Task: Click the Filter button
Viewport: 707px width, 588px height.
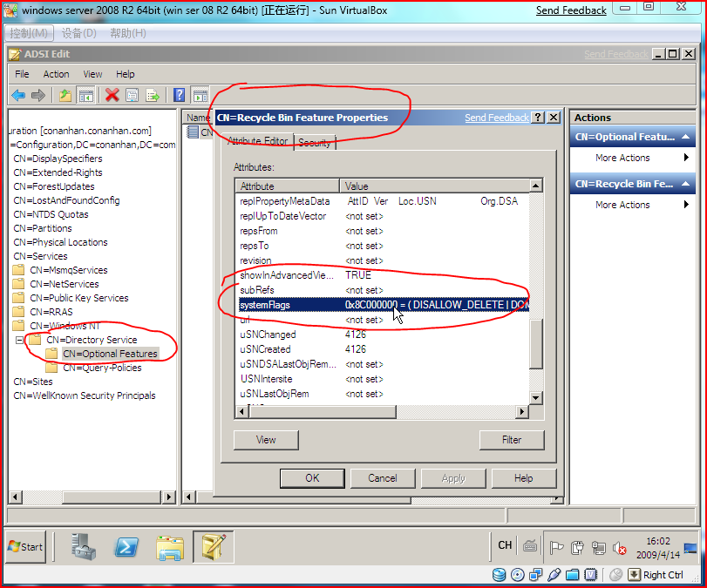Action: pyautogui.click(x=512, y=440)
